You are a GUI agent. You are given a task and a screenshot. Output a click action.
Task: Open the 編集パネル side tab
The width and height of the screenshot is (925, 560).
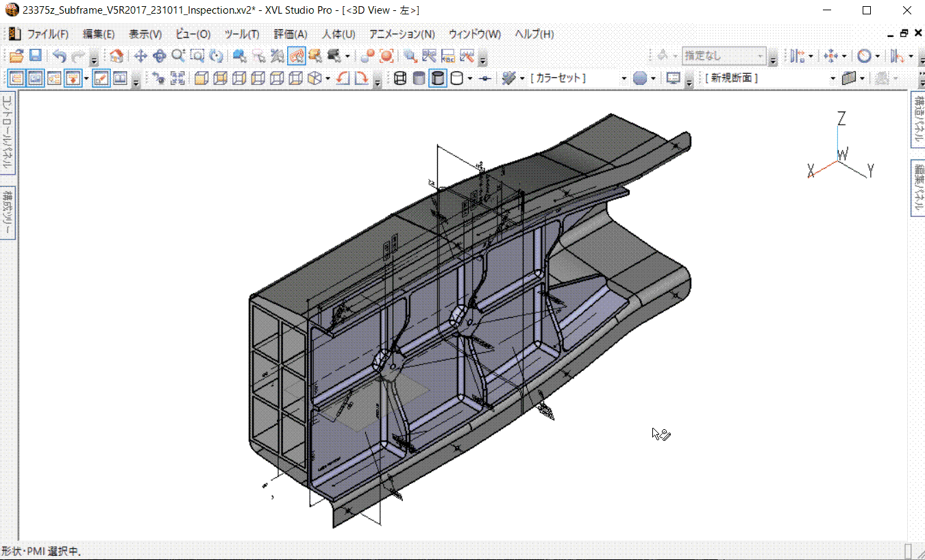[x=917, y=188]
